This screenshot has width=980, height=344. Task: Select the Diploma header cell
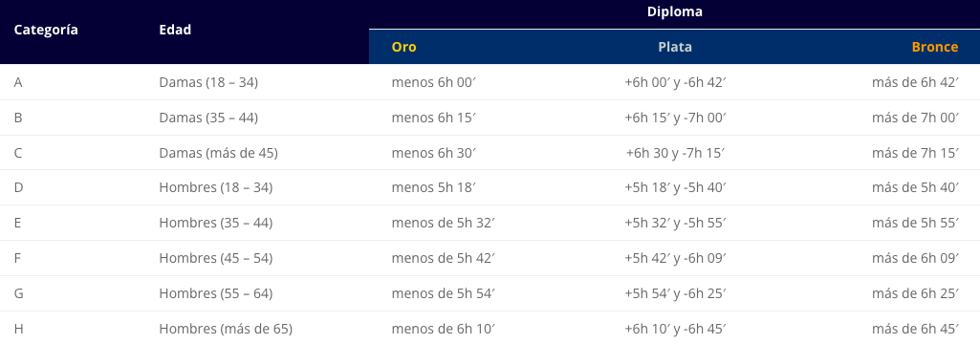(674, 11)
